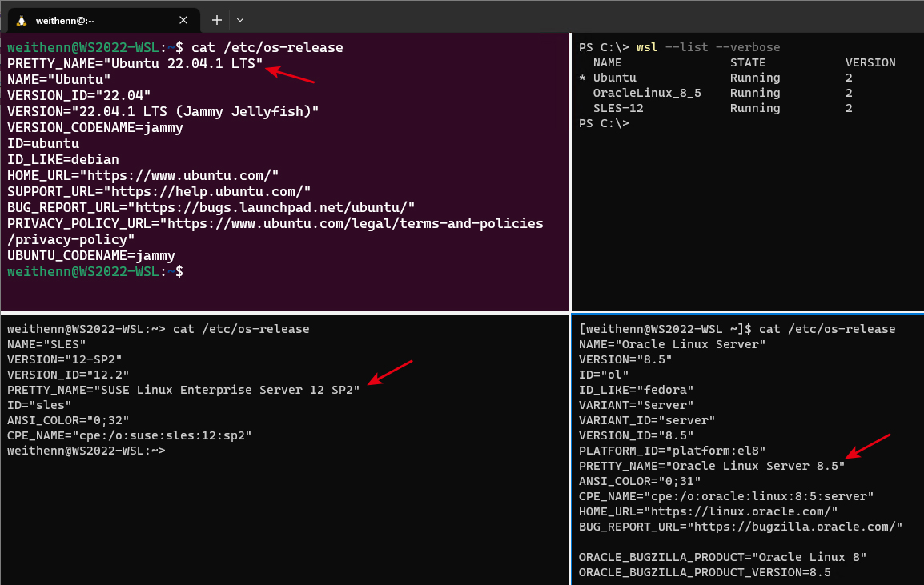Screen dimensions: 924x585
Task: Select the UBUNTU_CODENAME=jammy line
Action: point(90,255)
